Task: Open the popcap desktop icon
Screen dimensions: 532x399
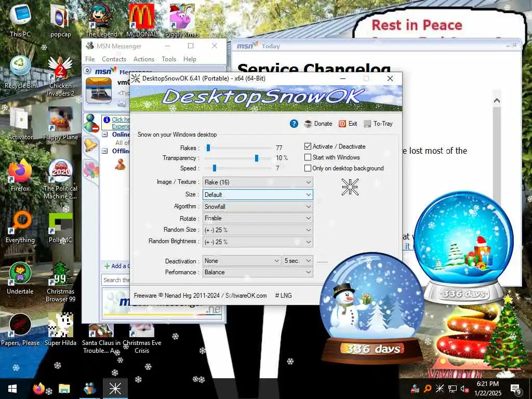Action: pyautogui.click(x=60, y=20)
